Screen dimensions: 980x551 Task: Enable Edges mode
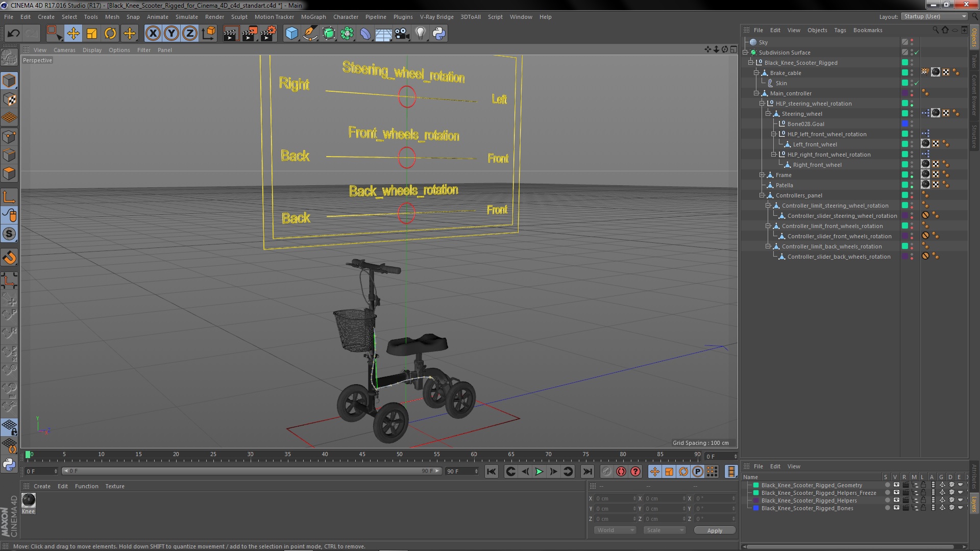[9, 155]
